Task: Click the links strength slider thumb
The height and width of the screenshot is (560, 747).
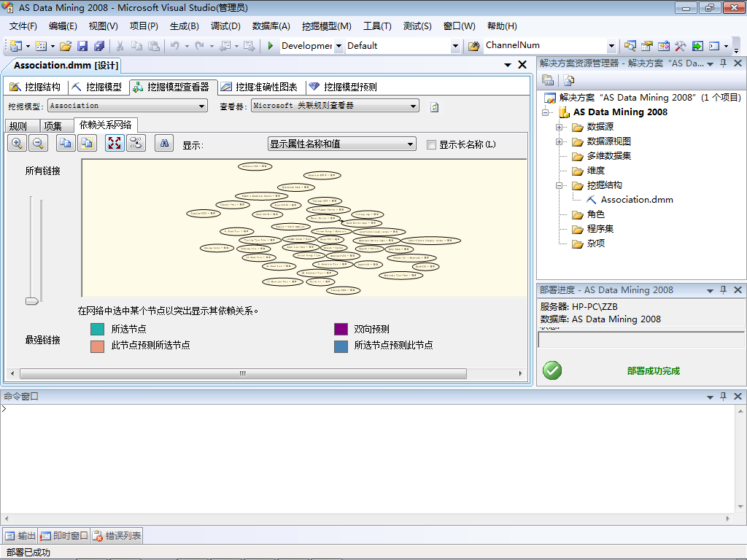Action: click(31, 301)
